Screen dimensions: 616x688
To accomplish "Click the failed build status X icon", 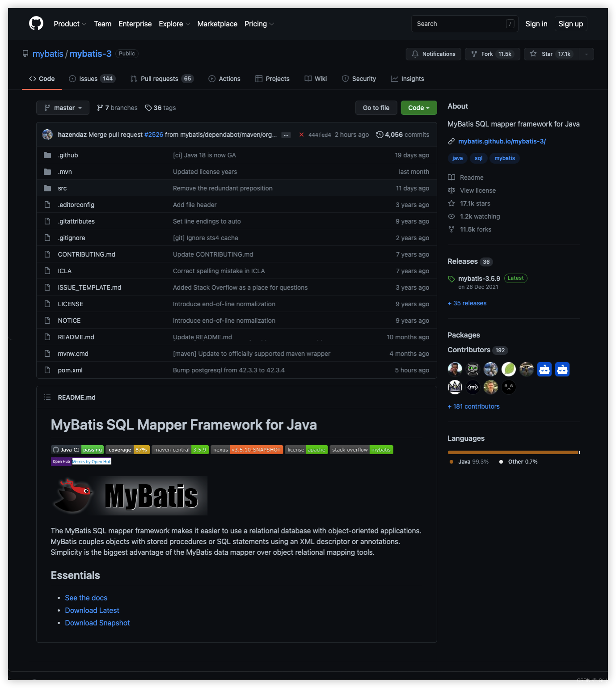I will [301, 135].
